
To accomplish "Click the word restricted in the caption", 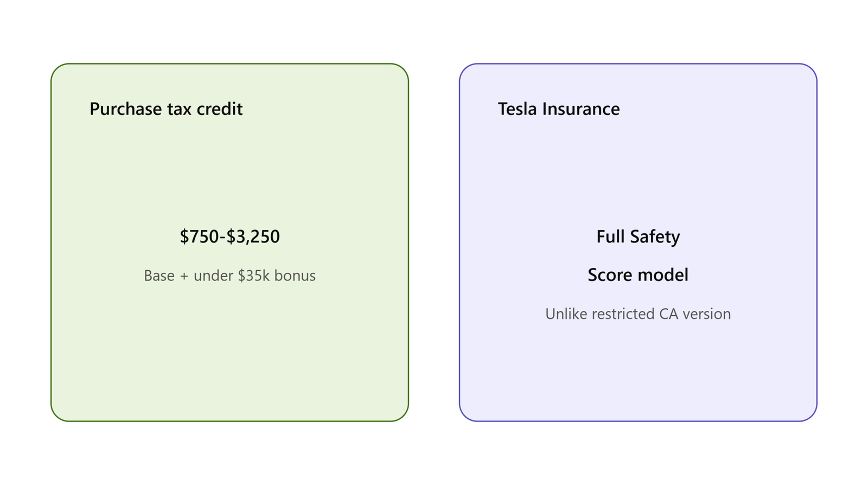I will coord(623,314).
